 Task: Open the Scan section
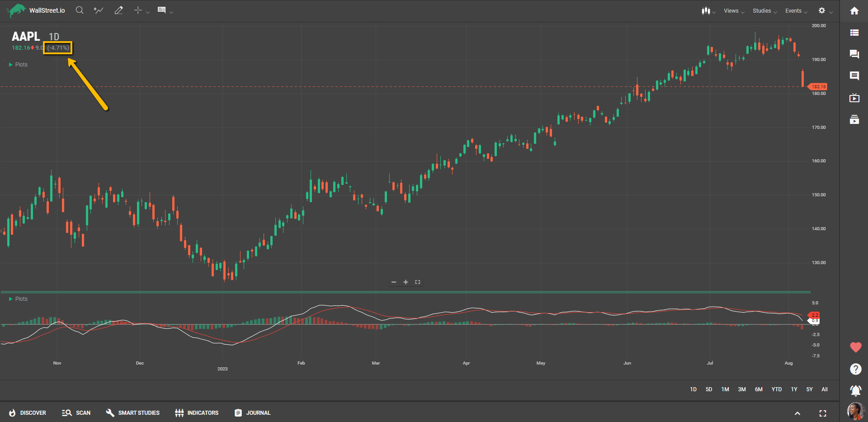click(x=76, y=413)
